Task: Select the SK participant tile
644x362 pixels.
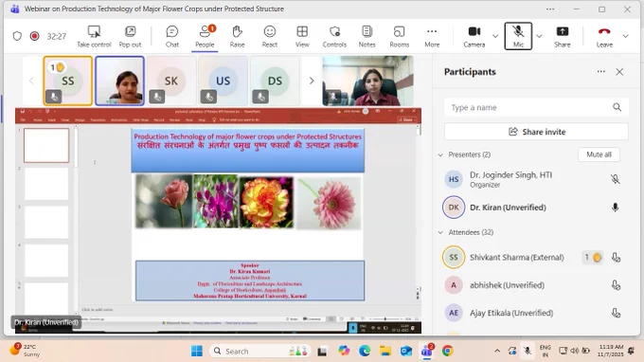Action: coord(171,81)
